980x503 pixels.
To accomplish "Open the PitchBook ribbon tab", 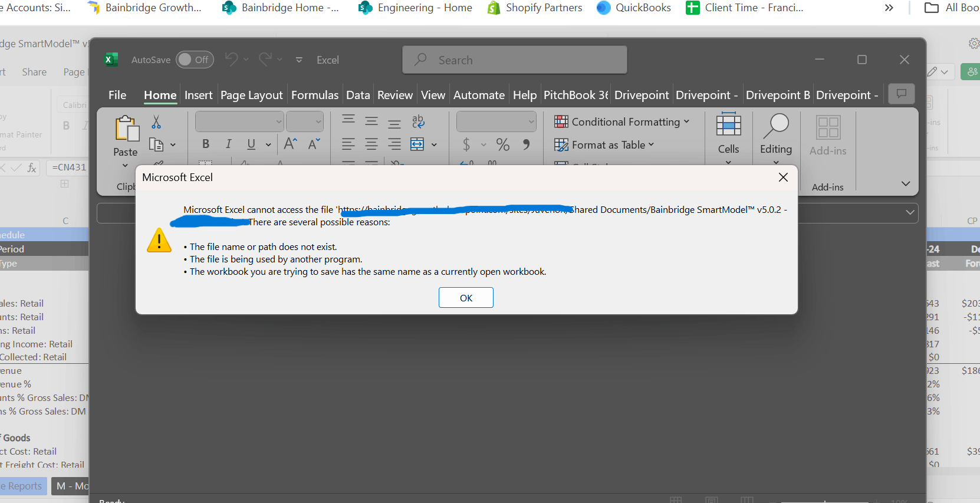I will tap(575, 95).
